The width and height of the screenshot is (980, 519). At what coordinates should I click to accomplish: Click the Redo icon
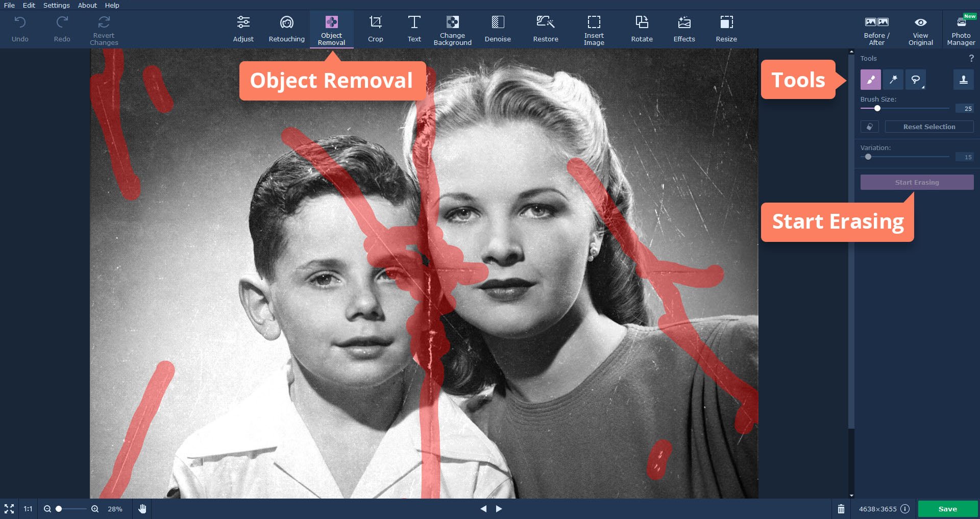click(62, 22)
